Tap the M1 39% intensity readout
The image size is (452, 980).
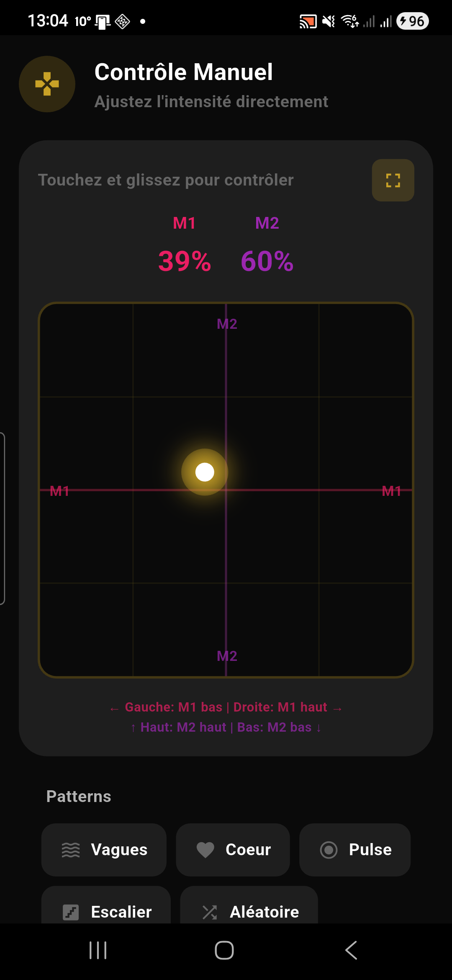tap(185, 261)
